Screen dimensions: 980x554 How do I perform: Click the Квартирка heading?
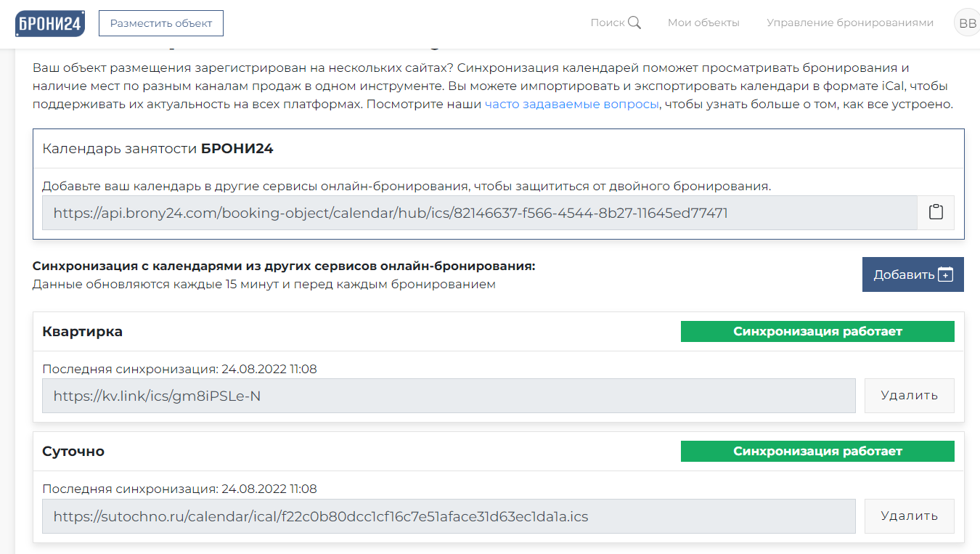[83, 332]
